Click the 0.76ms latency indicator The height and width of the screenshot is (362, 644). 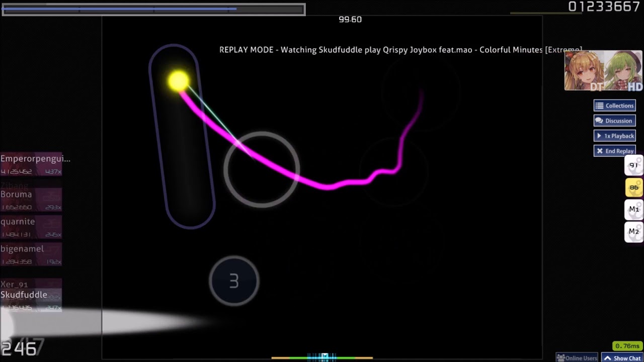(627, 346)
